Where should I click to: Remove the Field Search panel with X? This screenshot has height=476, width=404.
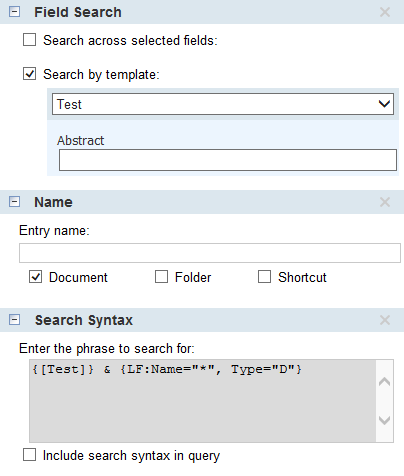point(385,12)
